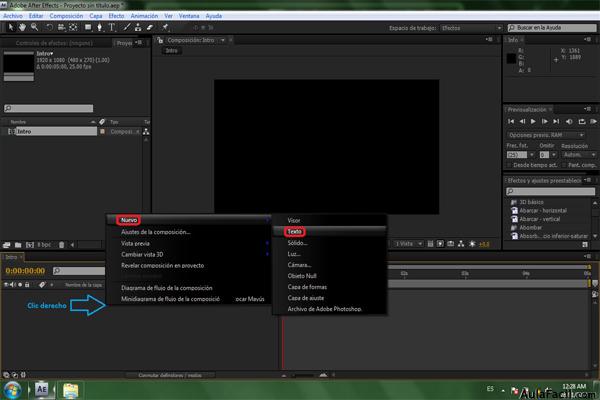Open the 'Espacio de trabajo' dropdown
The width and height of the screenshot is (600, 400).
(471, 28)
